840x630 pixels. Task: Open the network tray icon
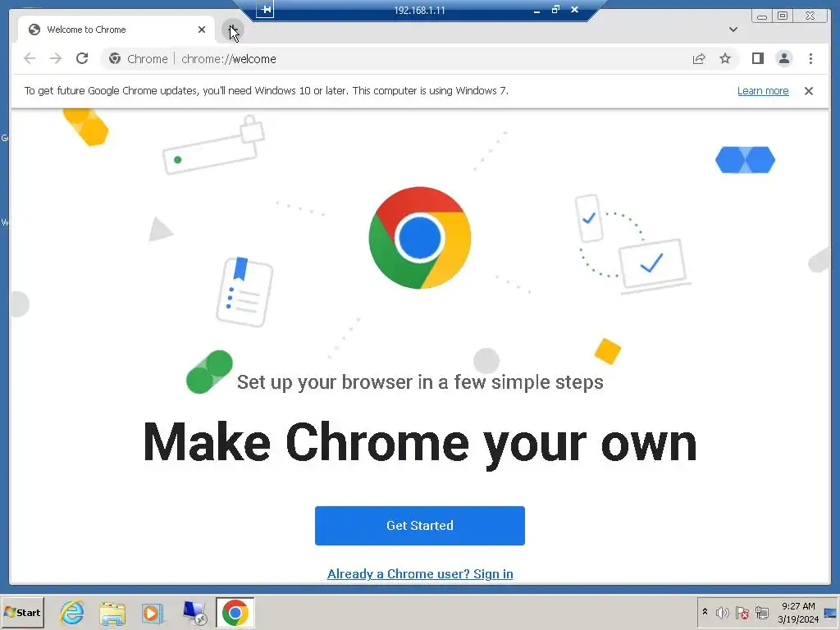762,612
